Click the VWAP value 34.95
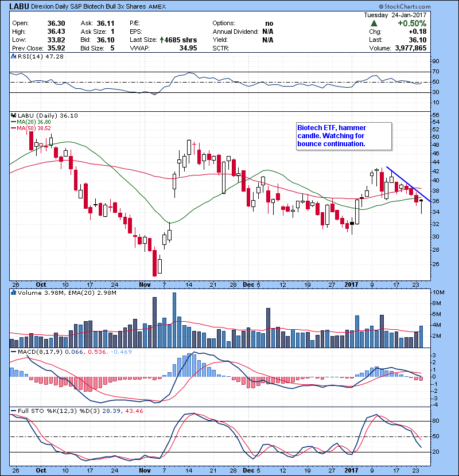This screenshot has width=459, height=476. click(188, 48)
